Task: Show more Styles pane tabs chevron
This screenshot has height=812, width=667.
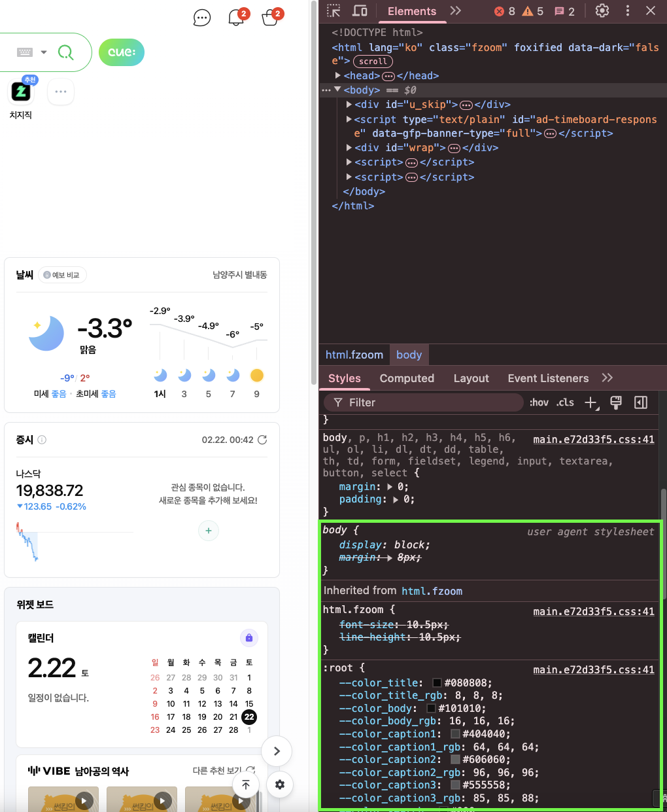Action: point(607,378)
